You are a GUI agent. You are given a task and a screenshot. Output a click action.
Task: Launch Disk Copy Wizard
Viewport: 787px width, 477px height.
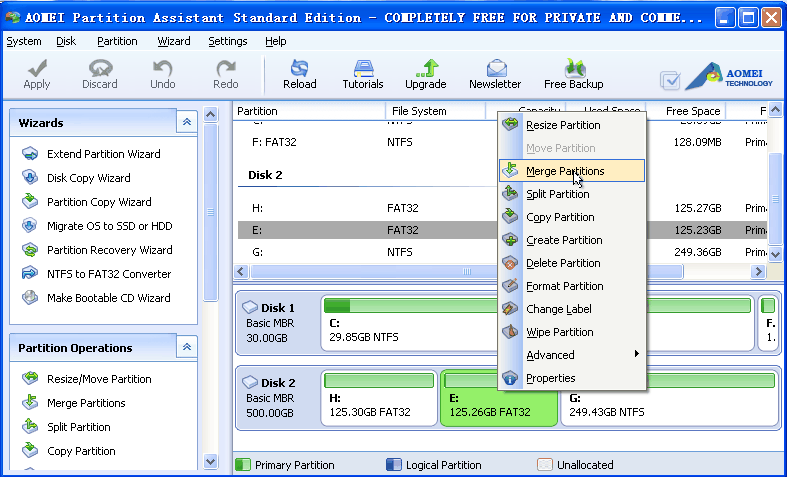pyautogui.click(x=88, y=178)
